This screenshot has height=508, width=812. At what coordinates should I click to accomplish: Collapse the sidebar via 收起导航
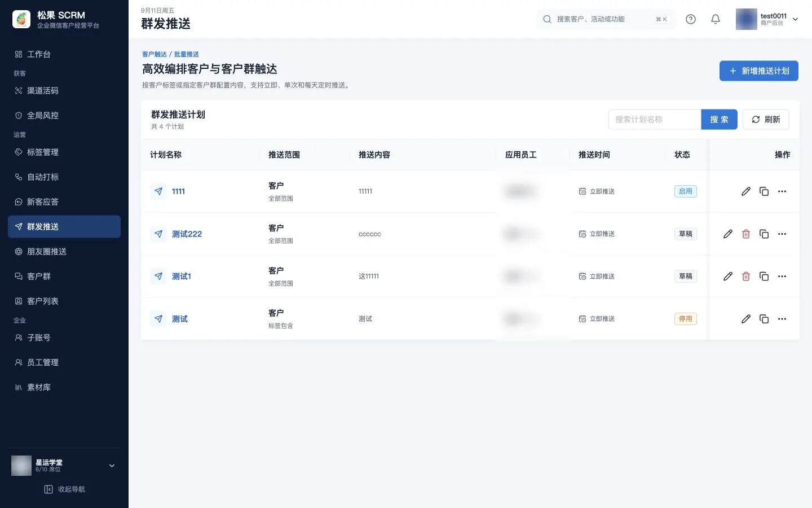(x=64, y=489)
